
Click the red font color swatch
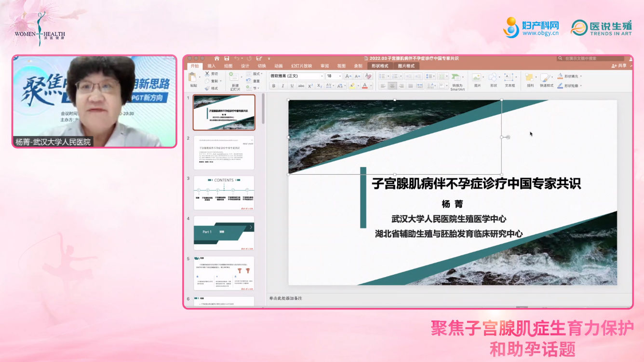click(x=364, y=86)
